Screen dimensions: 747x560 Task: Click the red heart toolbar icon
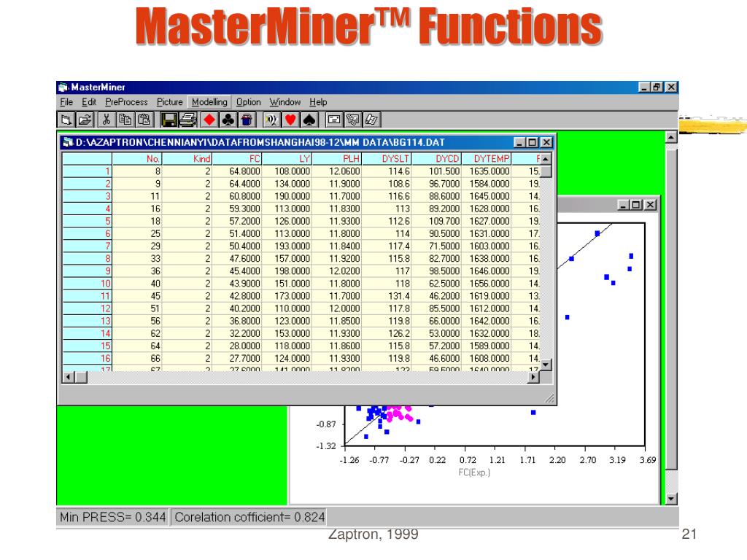coord(290,120)
